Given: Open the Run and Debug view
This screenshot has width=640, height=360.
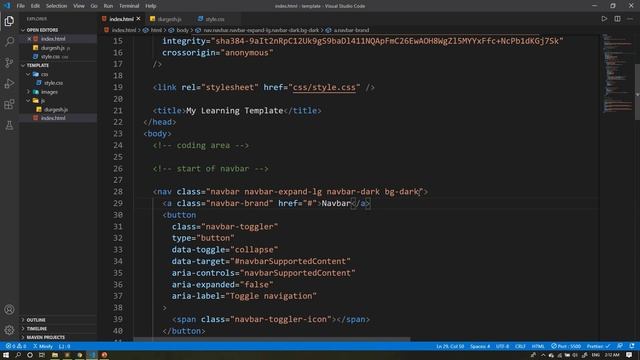Looking at the screenshot, I should click(x=9, y=83).
